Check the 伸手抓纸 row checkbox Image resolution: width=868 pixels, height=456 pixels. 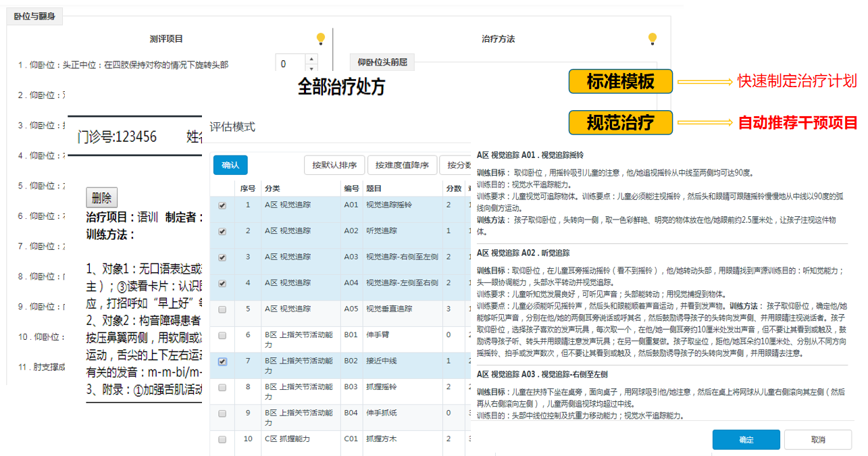click(222, 413)
